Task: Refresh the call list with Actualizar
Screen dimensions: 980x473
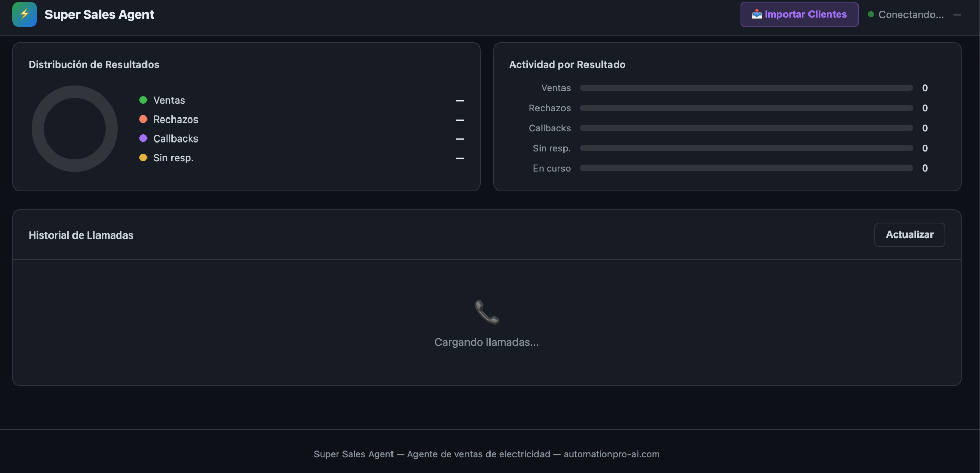Action: coord(910,234)
